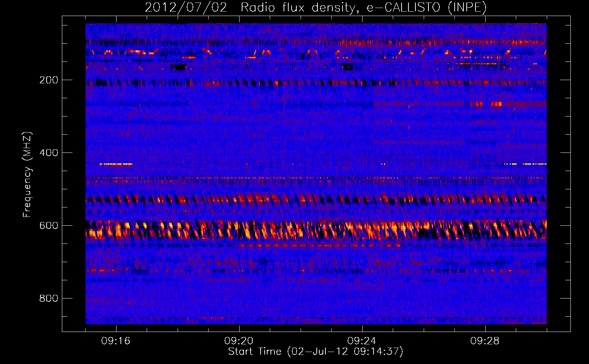Click the '09:28' time tick label
Viewport: 589px width, 364px height.
coord(485,341)
